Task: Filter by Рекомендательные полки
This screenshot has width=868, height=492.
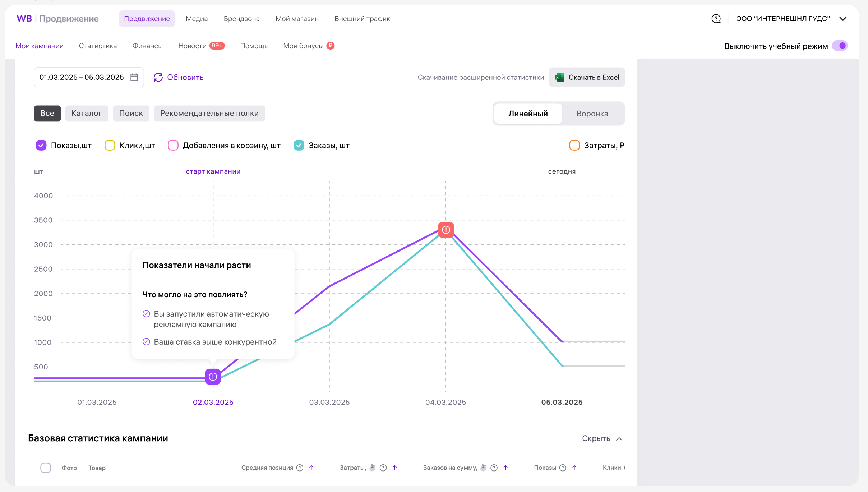Action: point(209,114)
